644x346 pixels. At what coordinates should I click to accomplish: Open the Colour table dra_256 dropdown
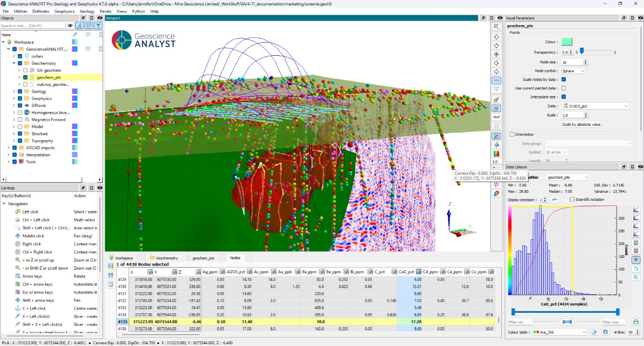tap(559, 332)
